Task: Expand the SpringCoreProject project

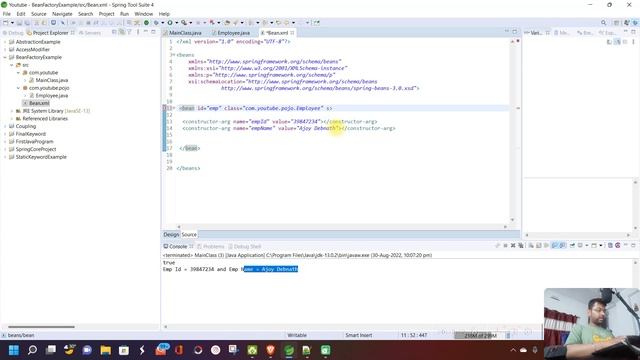Action: click(5, 149)
